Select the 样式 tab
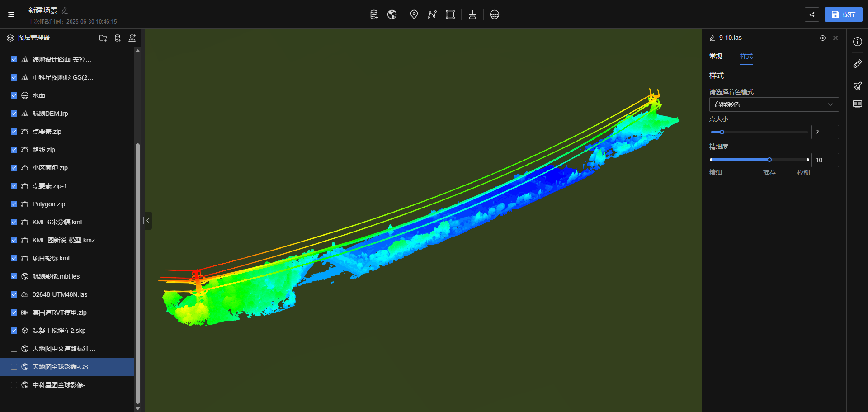The width and height of the screenshot is (868, 412). coord(746,56)
